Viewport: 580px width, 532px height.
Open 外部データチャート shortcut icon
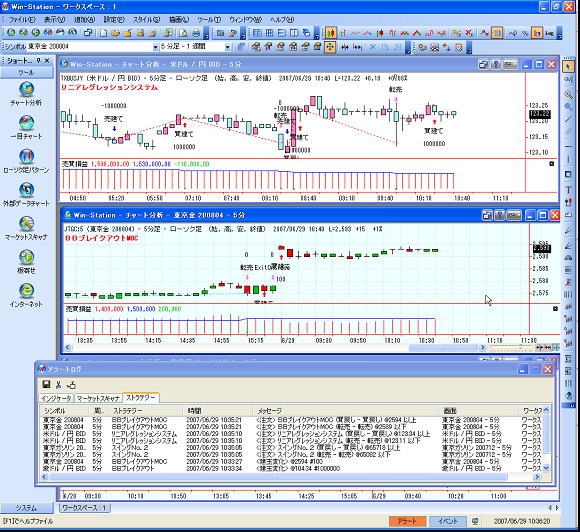(x=26, y=195)
